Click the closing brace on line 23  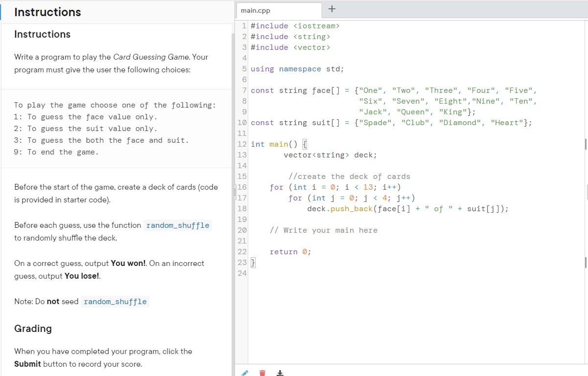click(253, 263)
